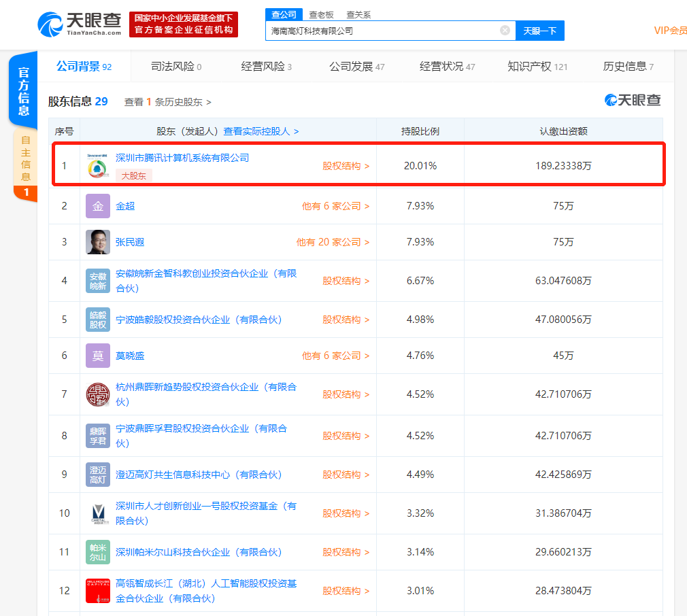Expand 股权结构 for 安徽皖新金智科教
687x616 pixels.
point(346,281)
